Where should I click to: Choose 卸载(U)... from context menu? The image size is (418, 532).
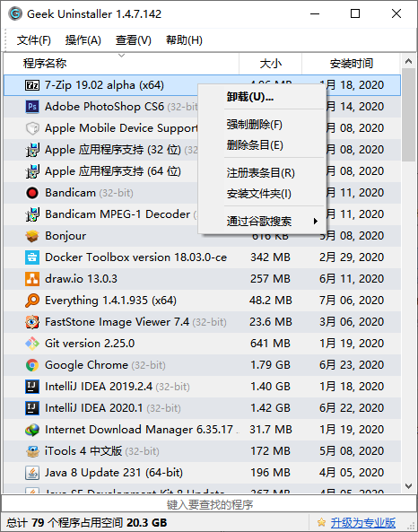(x=250, y=97)
